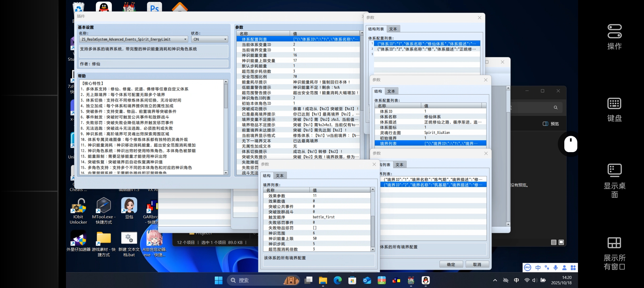Select the 体系切换提示 parameter row
644x288 pixels.
[x=298, y=151]
